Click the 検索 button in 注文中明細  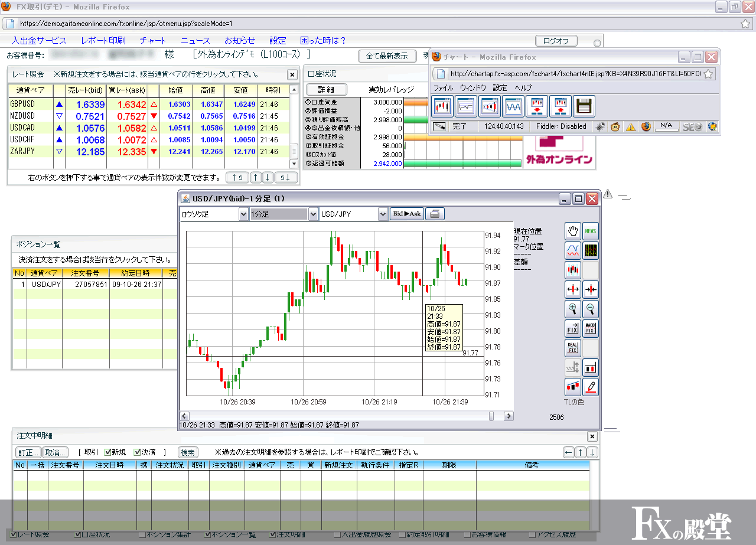click(188, 452)
